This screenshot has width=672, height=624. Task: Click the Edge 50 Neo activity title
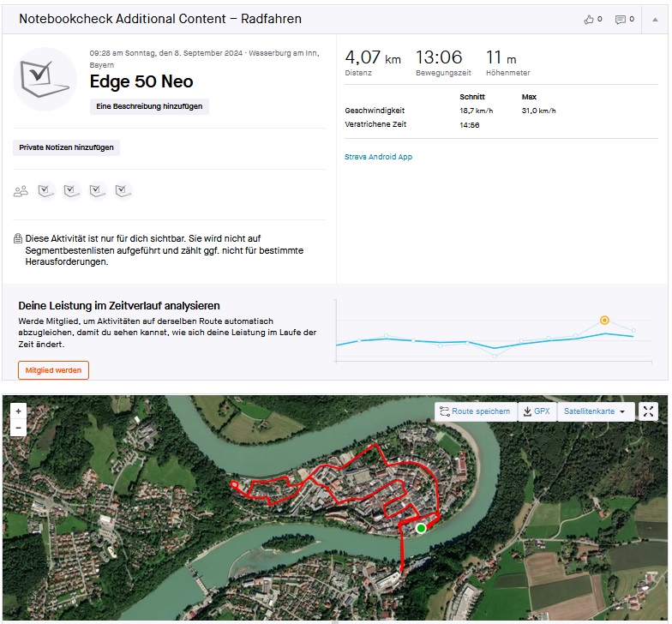pyautogui.click(x=141, y=82)
